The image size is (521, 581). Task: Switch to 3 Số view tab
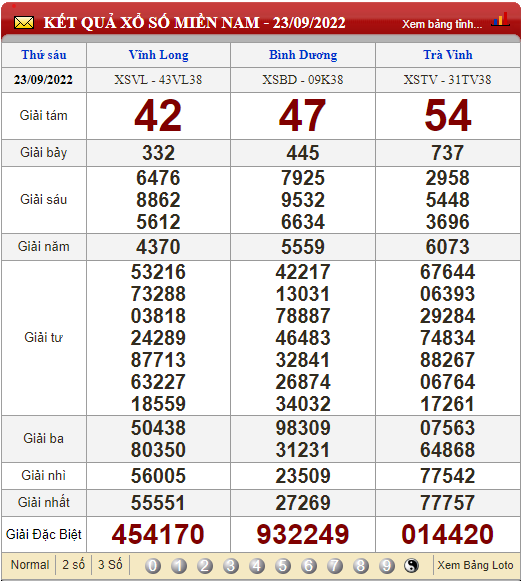click(110, 565)
